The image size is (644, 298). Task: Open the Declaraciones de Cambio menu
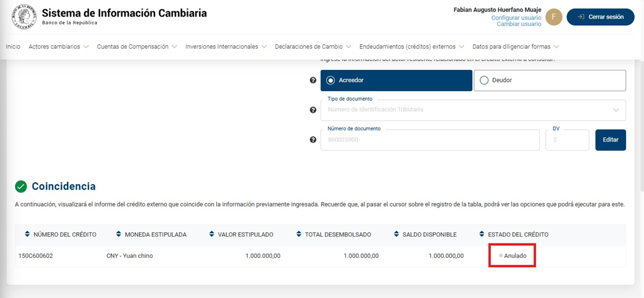(x=313, y=46)
